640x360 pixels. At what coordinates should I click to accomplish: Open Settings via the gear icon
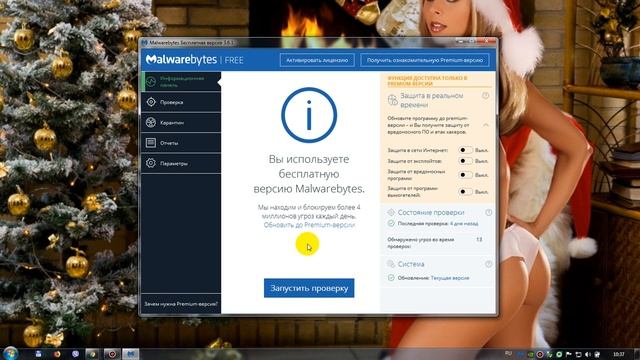pos(151,163)
